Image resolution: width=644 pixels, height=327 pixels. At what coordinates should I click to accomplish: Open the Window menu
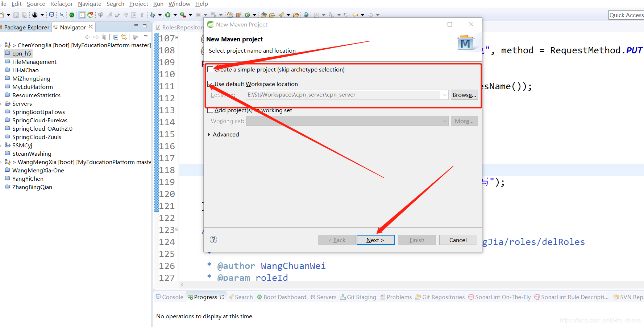point(179,4)
